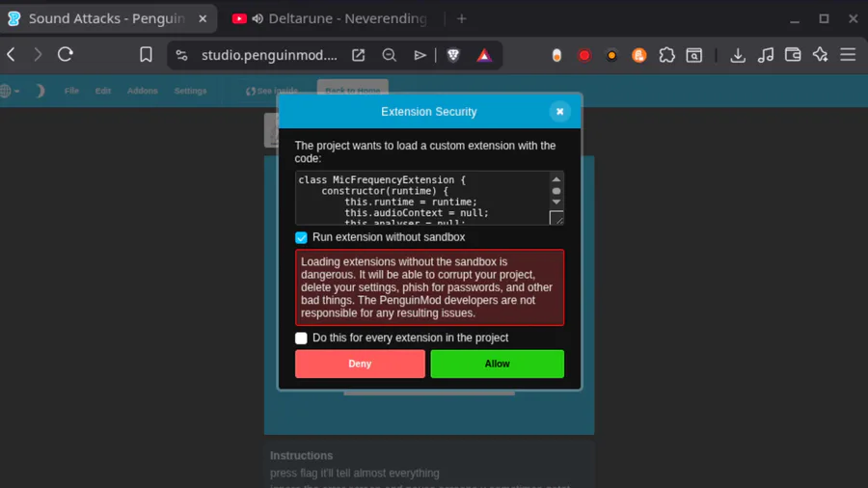This screenshot has width=868, height=488.
Task: Open the browser hamburger menu
Action: point(848,54)
